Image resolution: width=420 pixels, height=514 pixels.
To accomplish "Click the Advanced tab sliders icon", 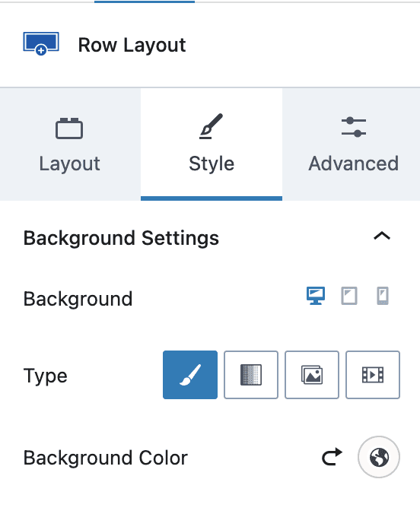I will click(353, 127).
